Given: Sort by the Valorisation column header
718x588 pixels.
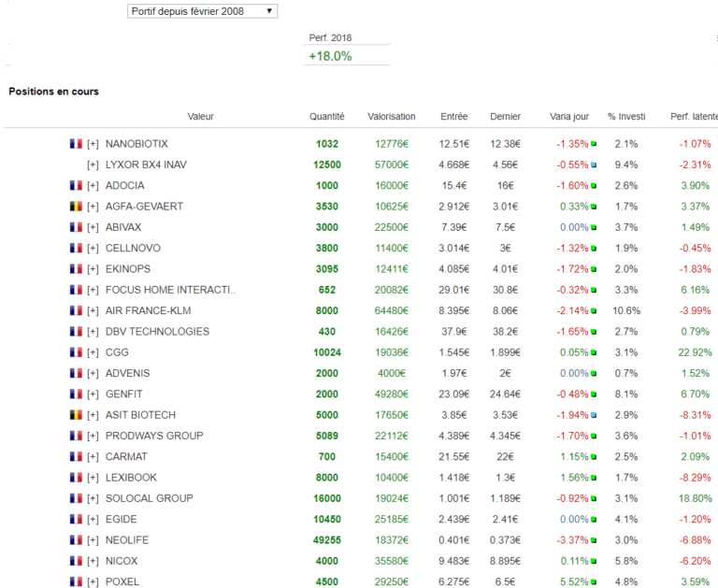Looking at the screenshot, I should [x=392, y=117].
